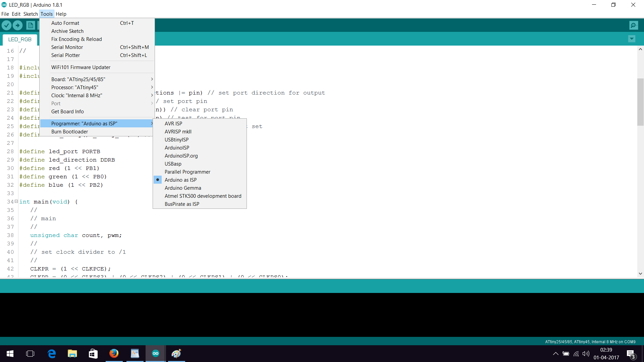Click the editor vertical scrollbar thumb
This screenshot has height=362, width=644.
click(x=640, y=102)
